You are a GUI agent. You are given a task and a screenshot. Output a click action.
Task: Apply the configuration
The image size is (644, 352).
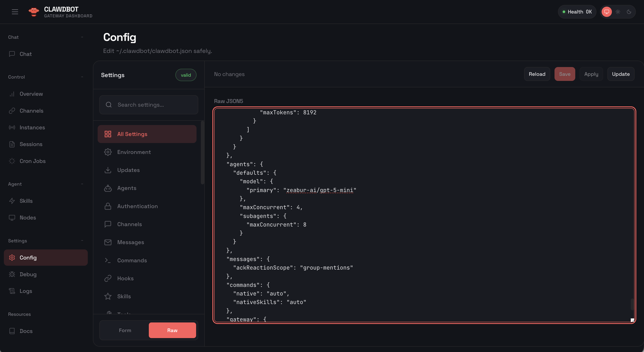(x=591, y=74)
